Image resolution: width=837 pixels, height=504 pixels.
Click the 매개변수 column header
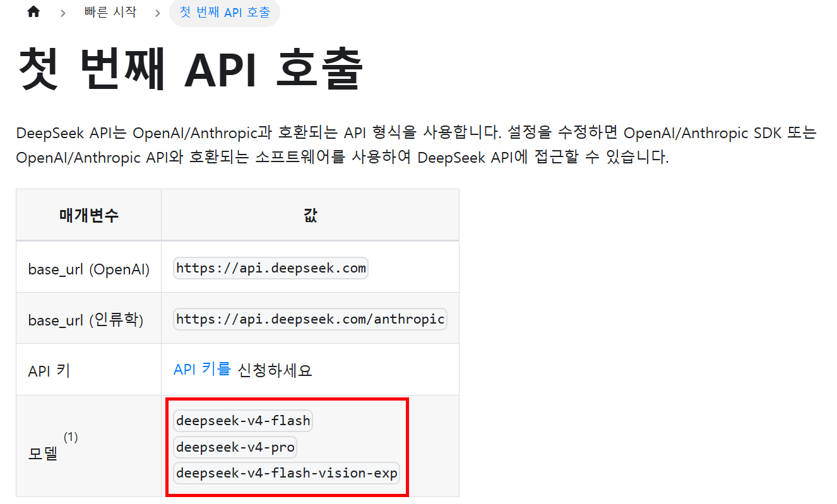coord(89,215)
